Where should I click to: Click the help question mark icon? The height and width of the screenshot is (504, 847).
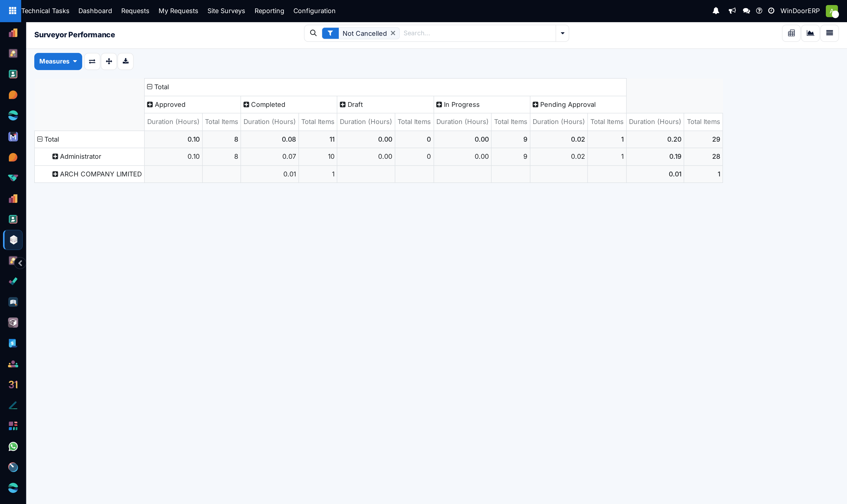tap(759, 11)
